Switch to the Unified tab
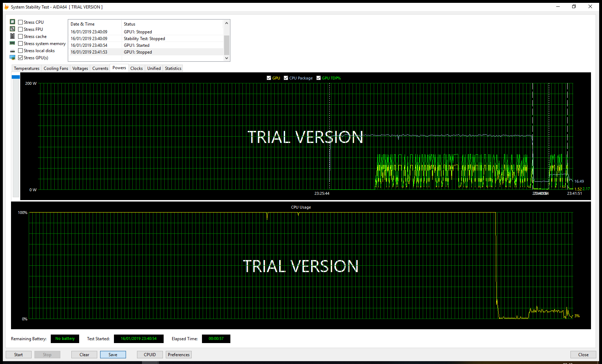This screenshot has width=602, height=364. (x=154, y=68)
